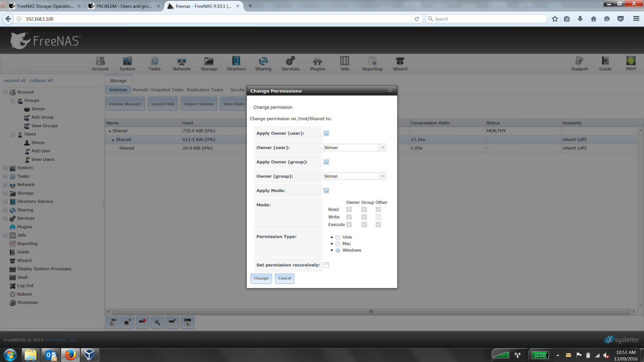Open the Volume Manager
644x362 pixels.
[x=125, y=104]
